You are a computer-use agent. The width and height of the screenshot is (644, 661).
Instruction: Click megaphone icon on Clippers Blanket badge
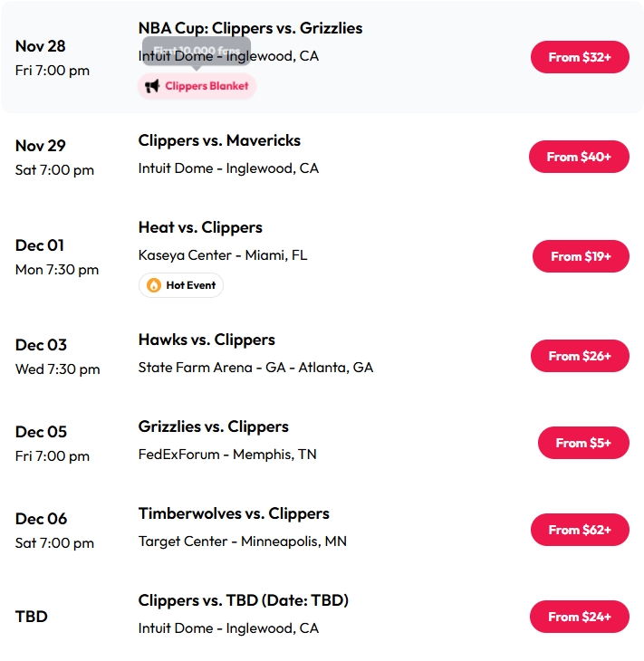[x=152, y=86]
